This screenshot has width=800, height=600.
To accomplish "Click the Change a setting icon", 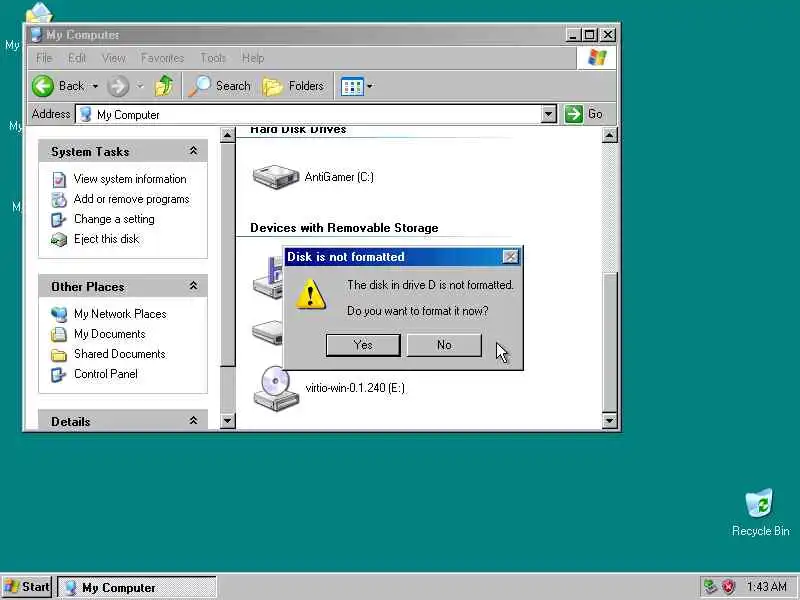I will click(x=59, y=219).
